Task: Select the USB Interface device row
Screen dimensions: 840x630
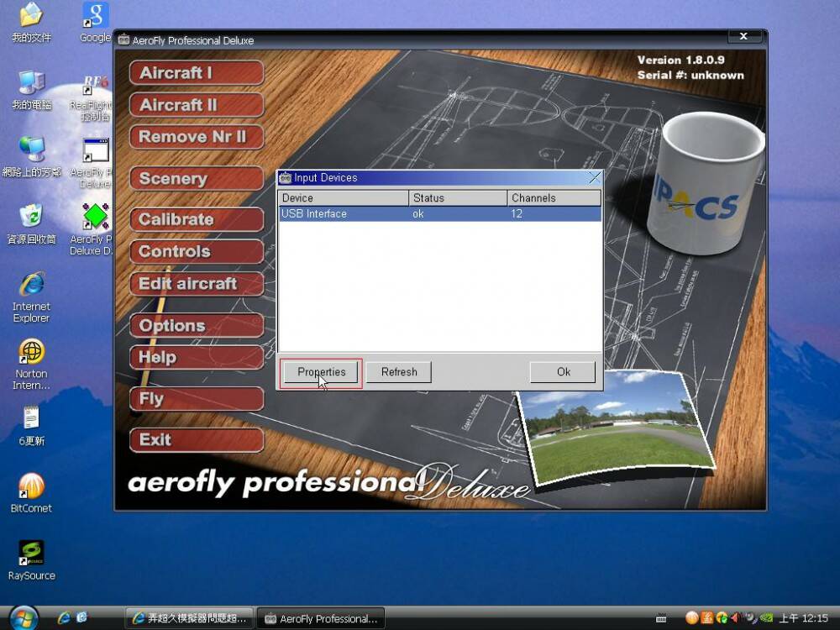Action: tap(440, 214)
